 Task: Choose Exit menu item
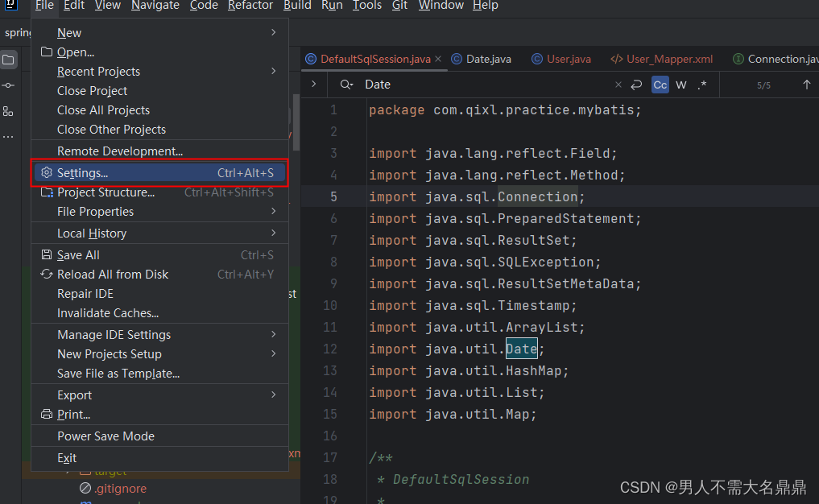click(x=159, y=458)
